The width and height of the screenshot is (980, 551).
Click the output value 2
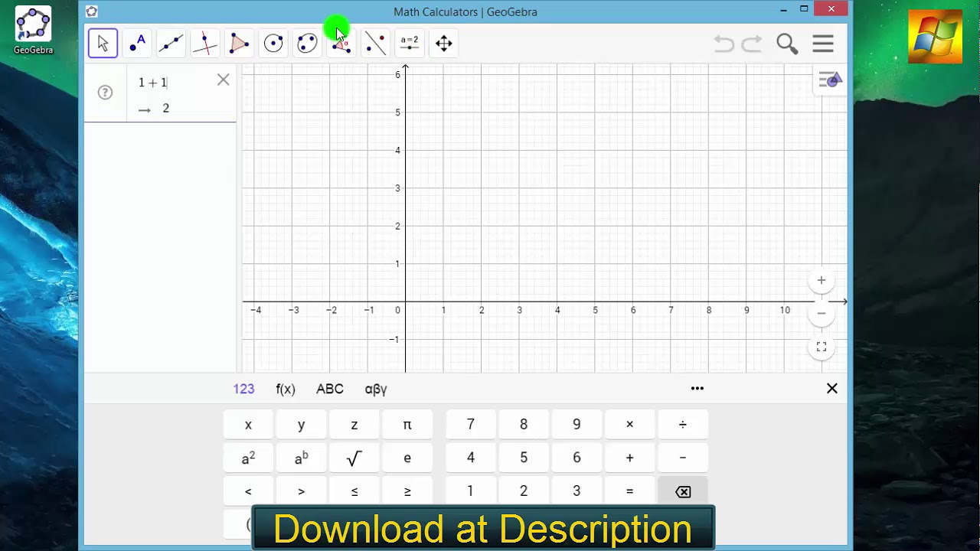pyautogui.click(x=165, y=109)
